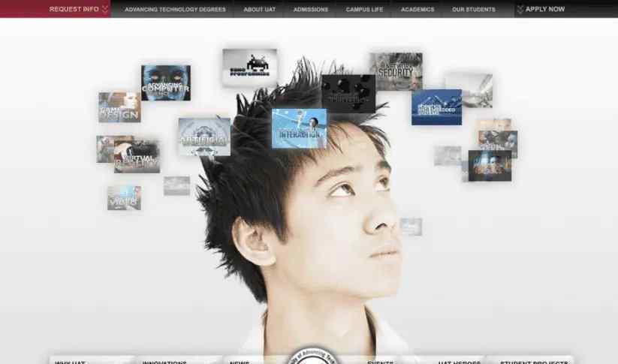The height and width of the screenshot is (364, 618).
Task: Open the Our Students menu
Action: (x=474, y=9)
